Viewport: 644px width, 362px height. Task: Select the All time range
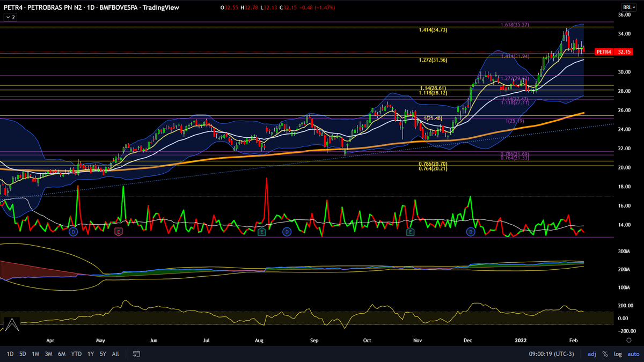coord(115,354)
